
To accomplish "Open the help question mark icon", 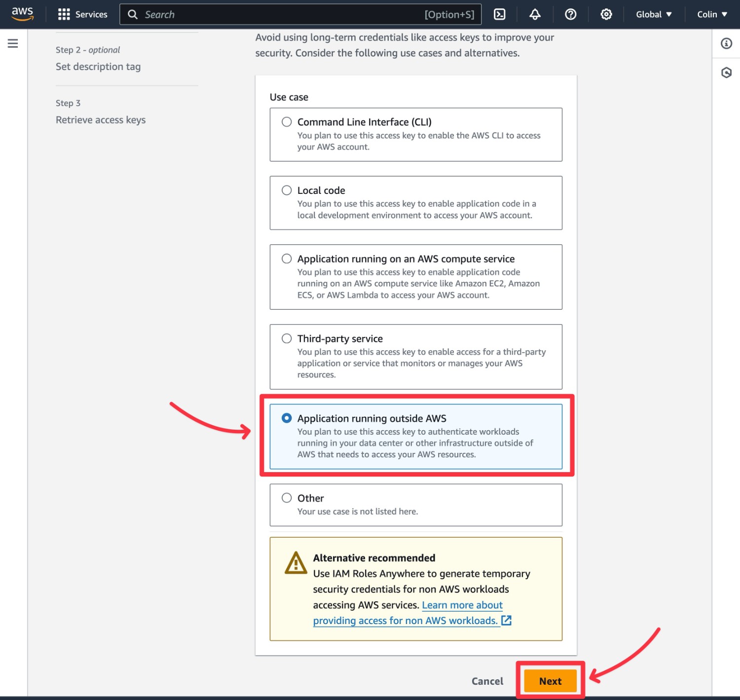I will [571, 14].
